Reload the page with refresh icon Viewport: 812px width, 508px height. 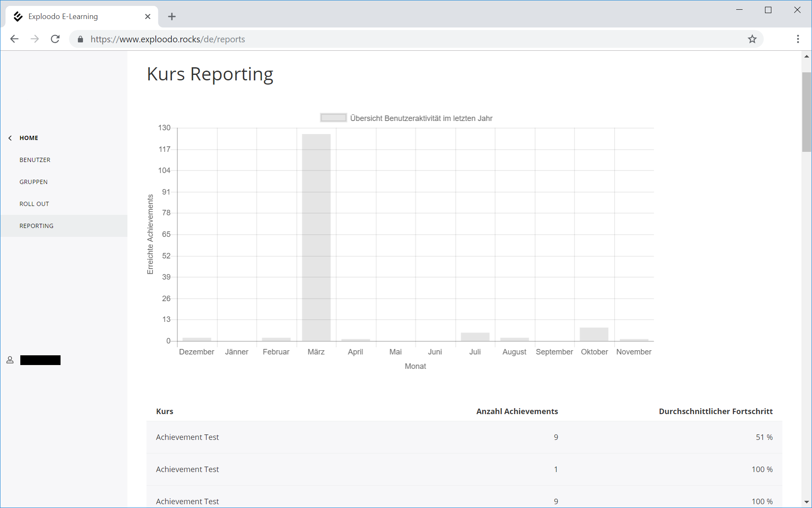coord(55,39)
